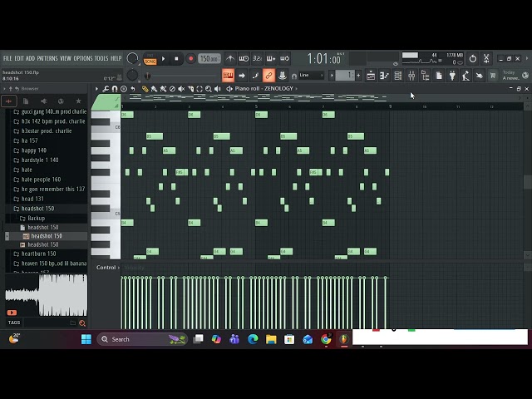Toggle the metronome

pos(230,59)
